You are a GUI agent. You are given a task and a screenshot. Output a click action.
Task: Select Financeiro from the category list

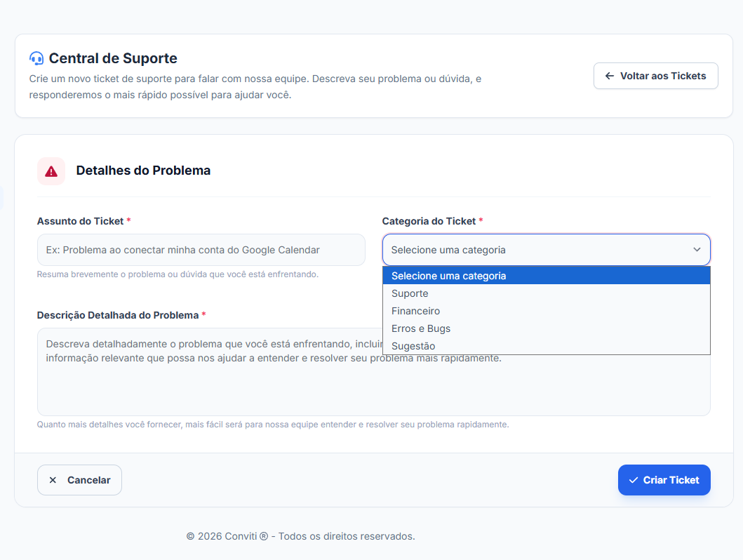[415, 311]
